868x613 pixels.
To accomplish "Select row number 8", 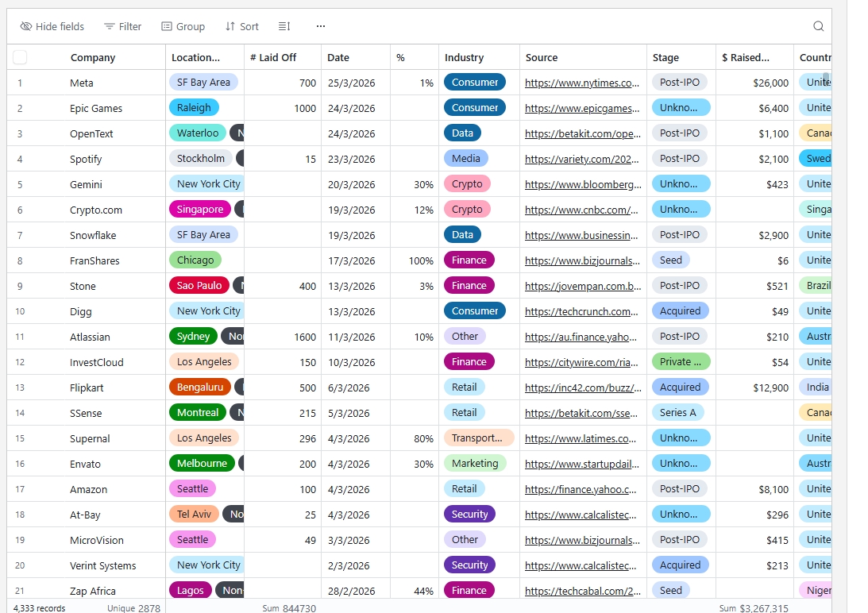I will coord(20,260).
